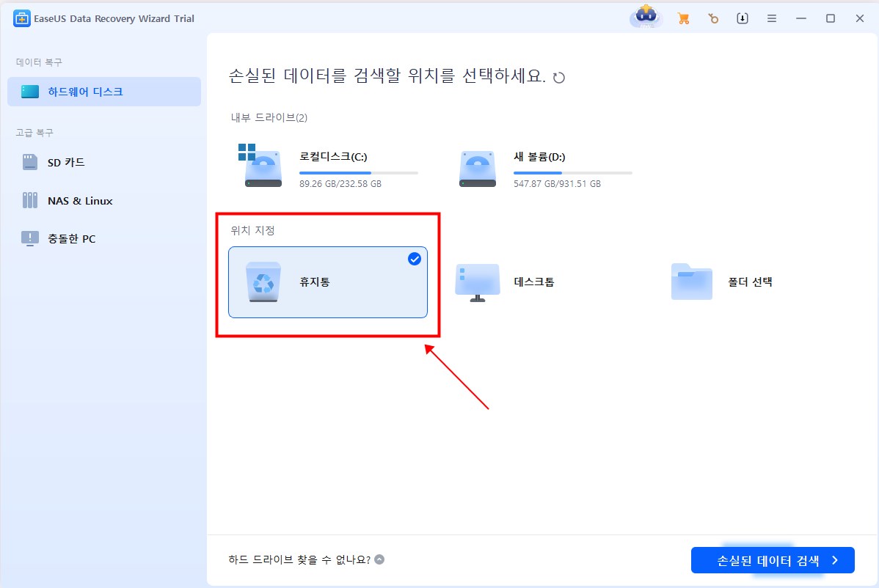Click the 89.26 GB/232.58 GB size text
Image resolution: width=879 pixels, height=588 pixels.
point(340,184)
